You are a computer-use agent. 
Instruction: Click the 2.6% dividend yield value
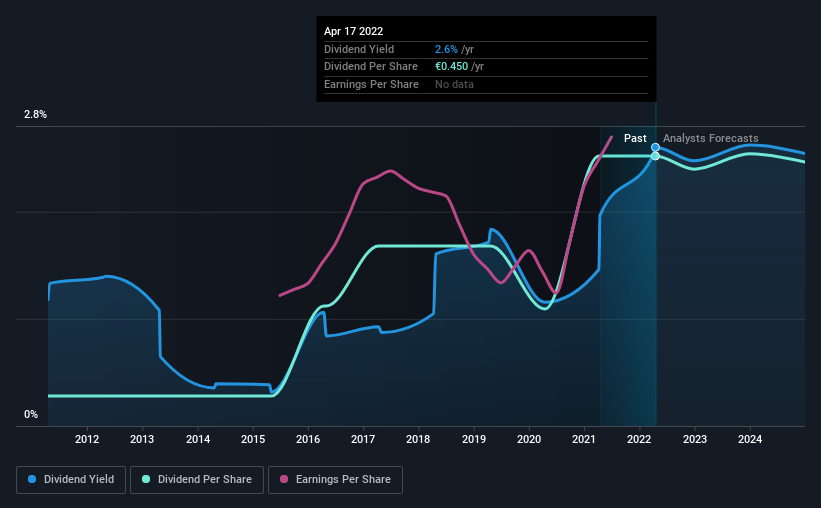(x=446, y=49)
